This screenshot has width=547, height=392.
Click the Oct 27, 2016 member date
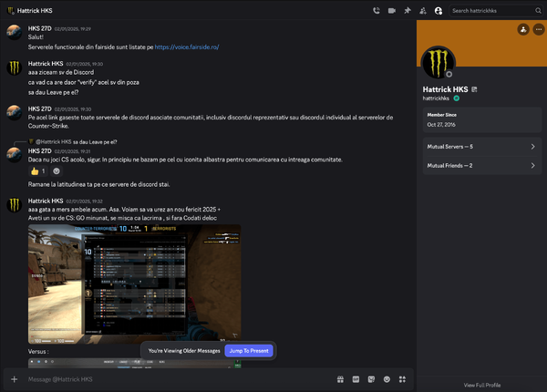441,125
